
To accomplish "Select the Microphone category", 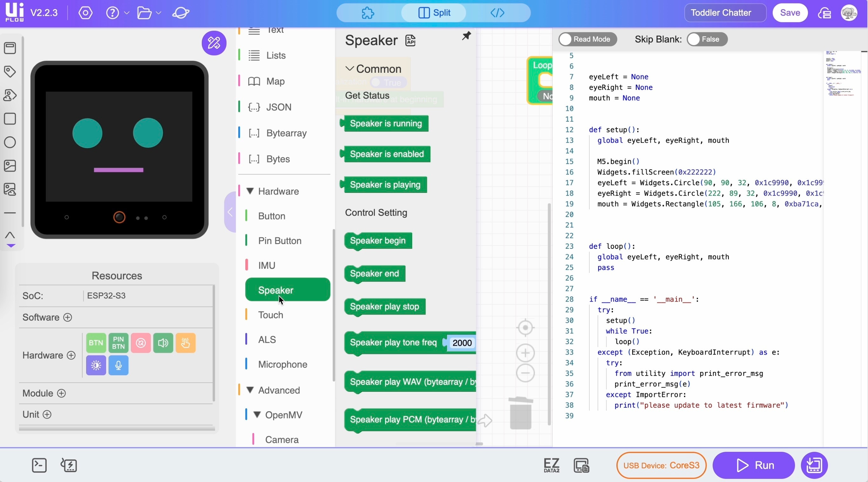I will [x=282, y=364].
